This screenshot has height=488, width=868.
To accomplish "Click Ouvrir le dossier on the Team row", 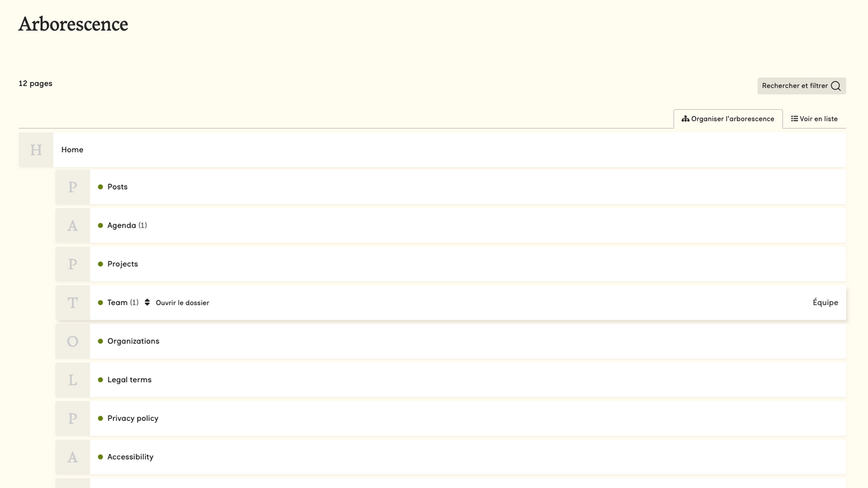I will 182,303.
